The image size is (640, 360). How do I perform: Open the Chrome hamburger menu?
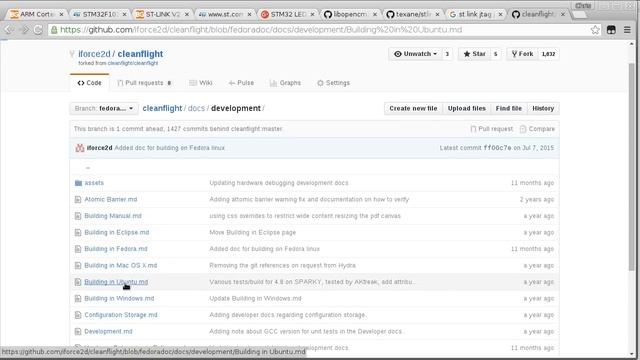point(627,30)
